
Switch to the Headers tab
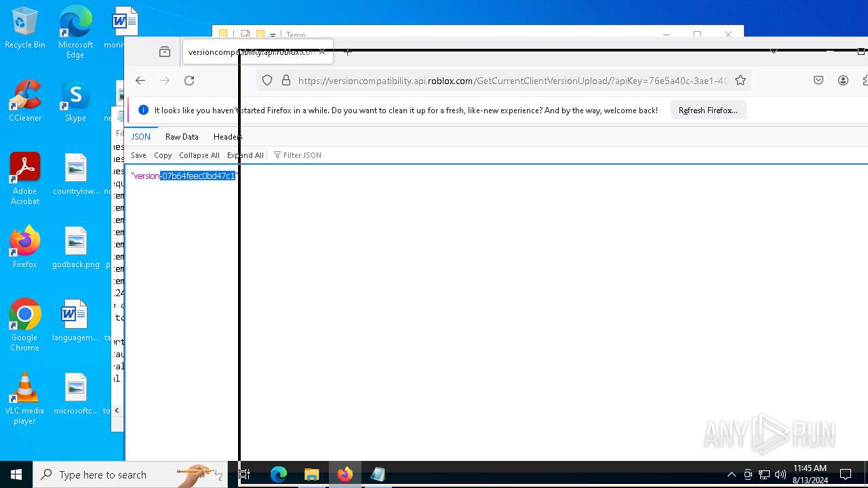click(227, 137)
